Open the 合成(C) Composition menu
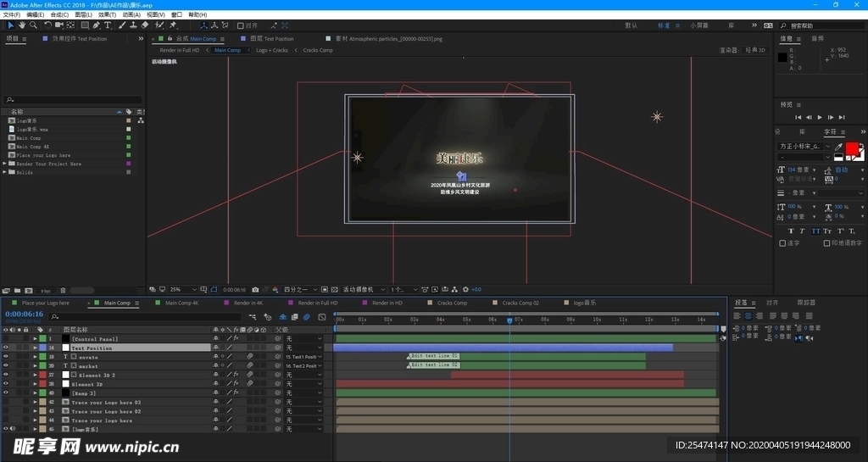 point(59,14)
